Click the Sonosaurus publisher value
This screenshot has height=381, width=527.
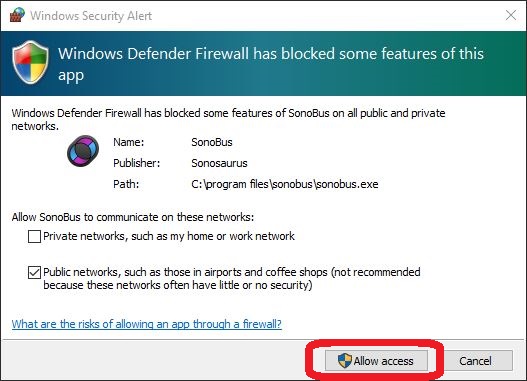pos(219,163)
